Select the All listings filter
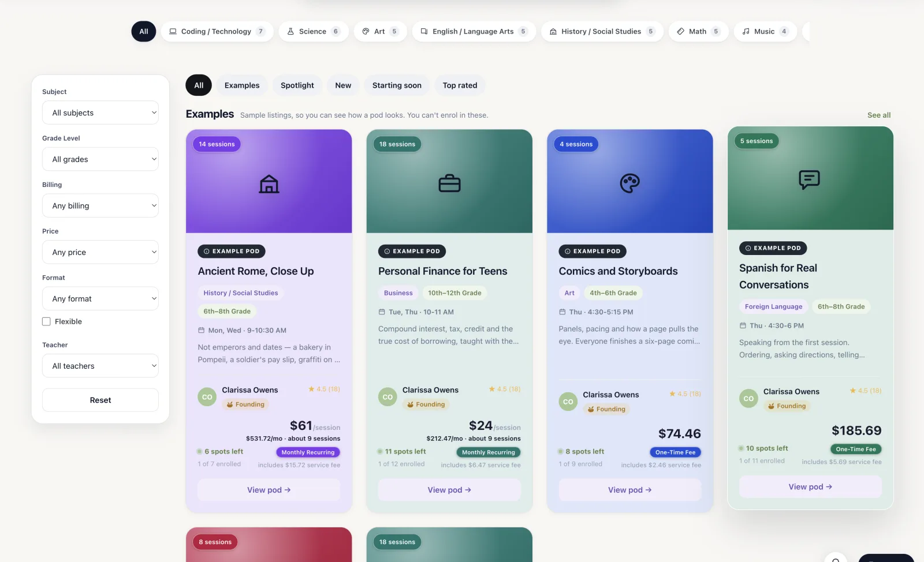Screen dimensions: 924x562 (x=199, y=85)
